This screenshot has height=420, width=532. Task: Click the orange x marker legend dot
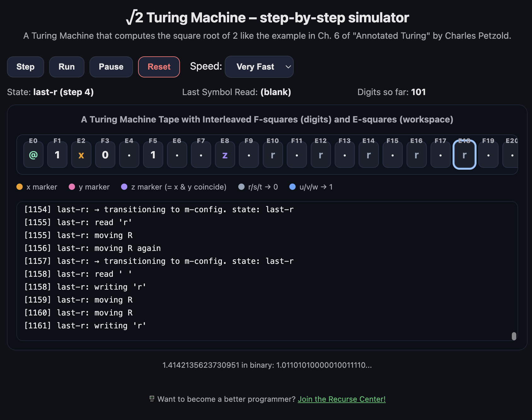[20, 187]
